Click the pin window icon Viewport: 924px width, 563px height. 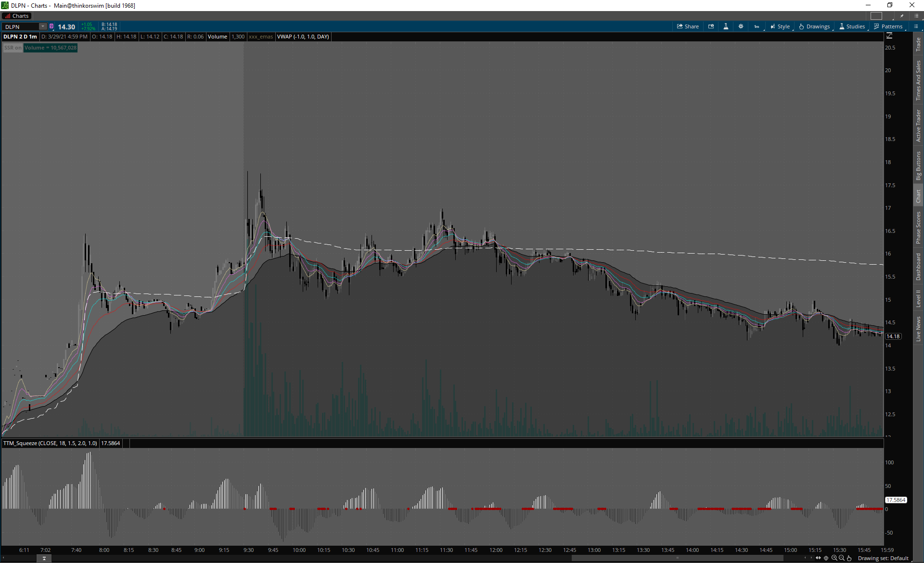(x=902, y=16)
